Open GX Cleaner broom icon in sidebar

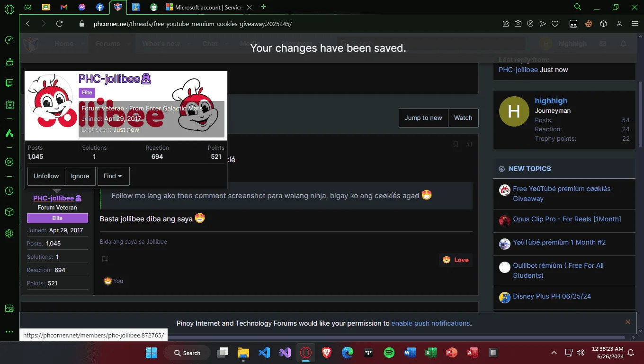pos(9,62)
